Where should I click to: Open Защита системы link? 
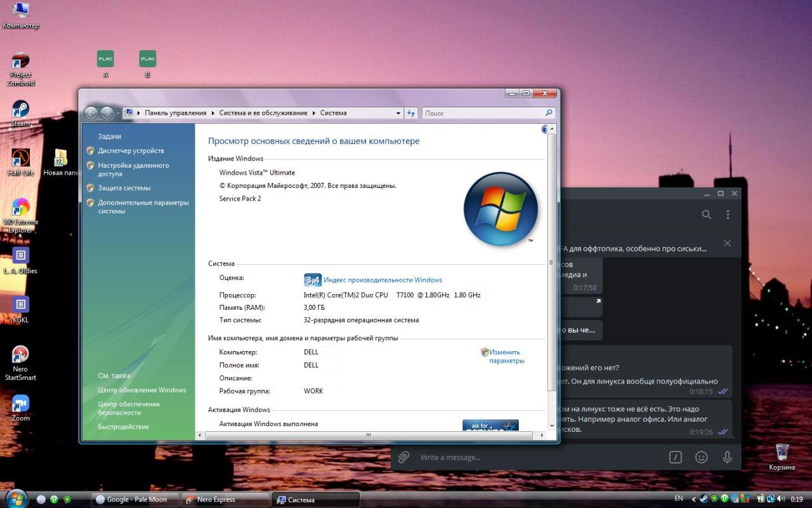(124, 188)
